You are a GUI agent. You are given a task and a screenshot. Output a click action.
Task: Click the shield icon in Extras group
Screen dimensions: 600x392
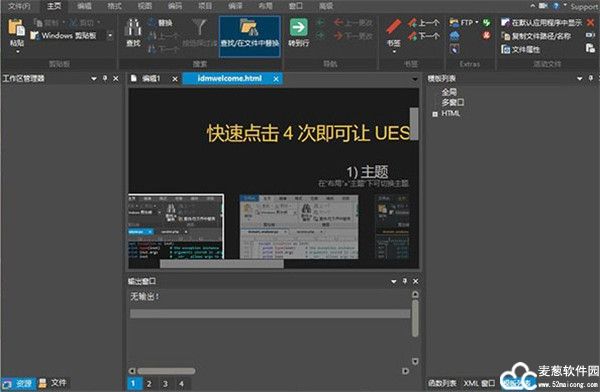[455, 49]
